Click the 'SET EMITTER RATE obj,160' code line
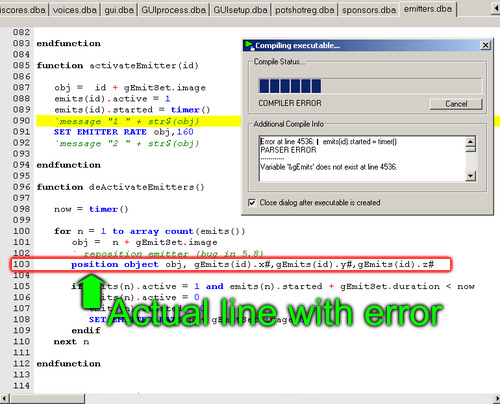Viewport: 500px width, 404px height. 124,132
